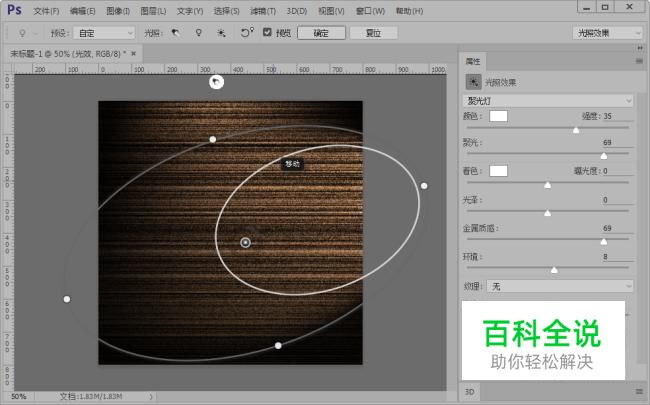This screenshot has height=405, width=650.
Task: Click the 复位 button
Action: 374,33
